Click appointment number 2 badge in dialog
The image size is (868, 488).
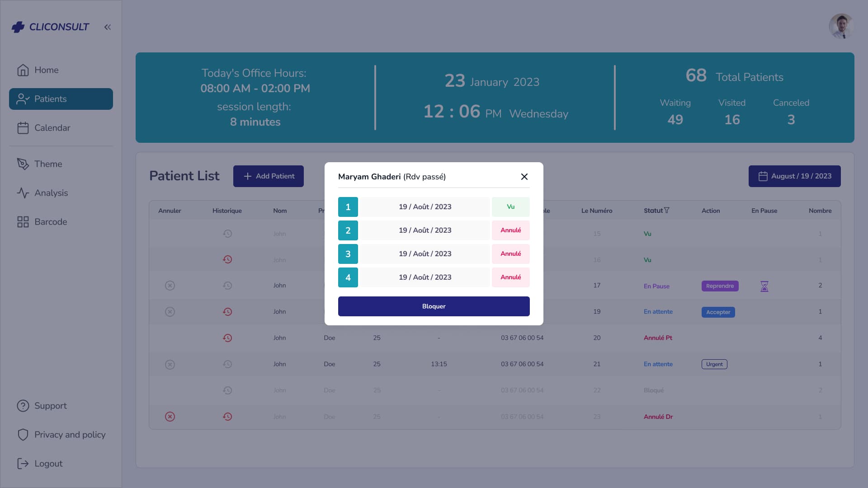pos(348,230)
